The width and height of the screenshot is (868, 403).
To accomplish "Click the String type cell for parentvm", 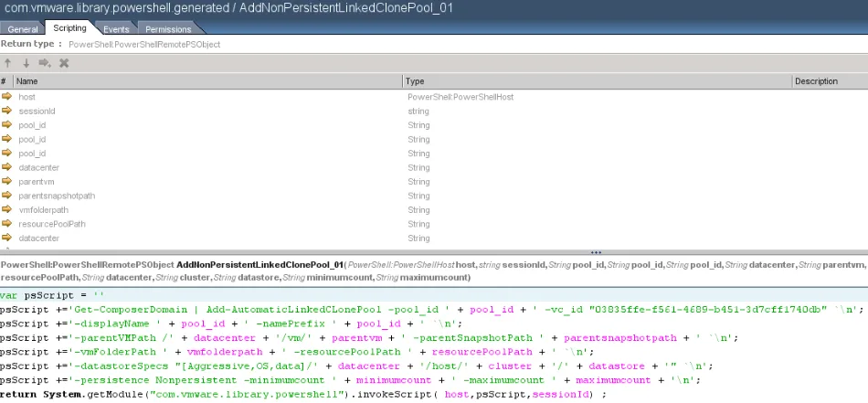I will 418,182.
